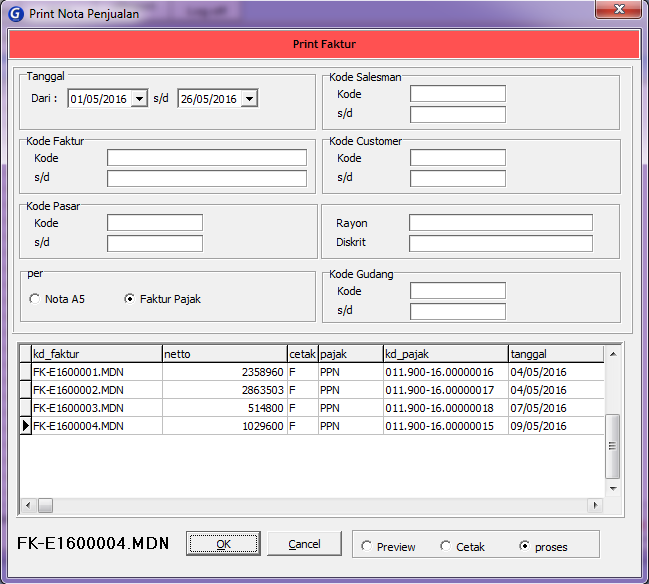Image resolution: width=649 pixels, height=584 pixels.
Task: Click the Kode Gudang Kode input field
Action: [x=457, y=291]
